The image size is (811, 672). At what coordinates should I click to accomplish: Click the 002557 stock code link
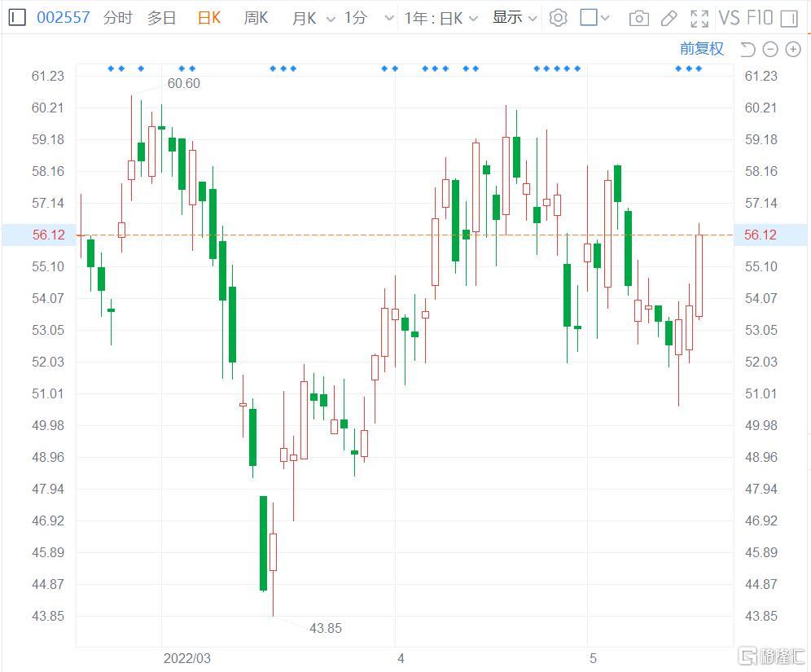63,18
